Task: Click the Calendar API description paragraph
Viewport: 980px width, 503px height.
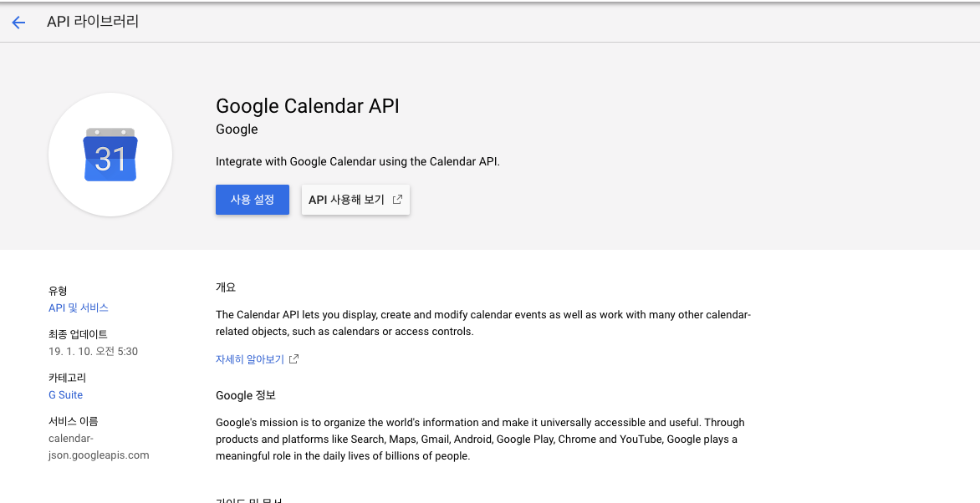Action: (x=482, y=323)
